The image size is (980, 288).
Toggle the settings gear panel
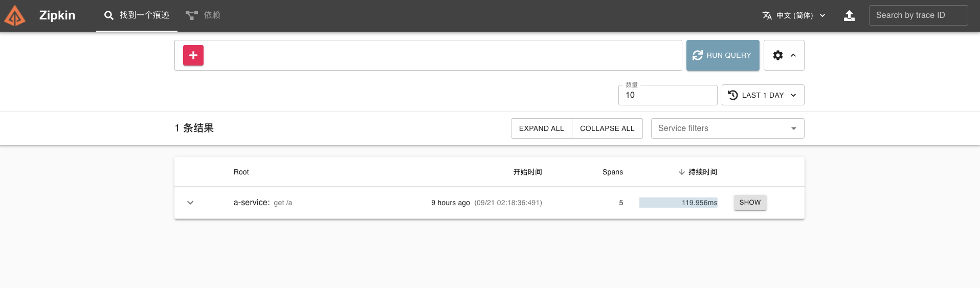click(x=784, y=55)
